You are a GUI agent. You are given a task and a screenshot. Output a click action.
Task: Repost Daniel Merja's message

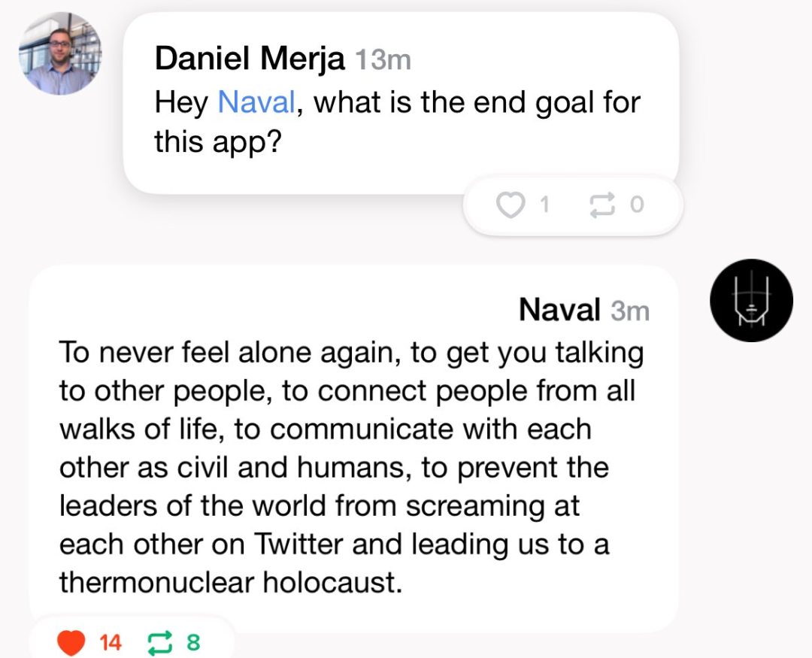[x=602, y=205]
